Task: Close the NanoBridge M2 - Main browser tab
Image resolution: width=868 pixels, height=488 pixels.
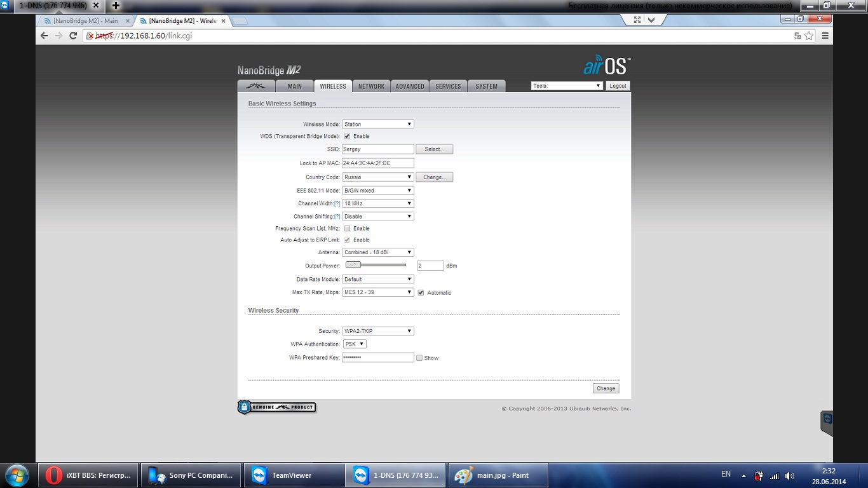Action: coord(127,21)
